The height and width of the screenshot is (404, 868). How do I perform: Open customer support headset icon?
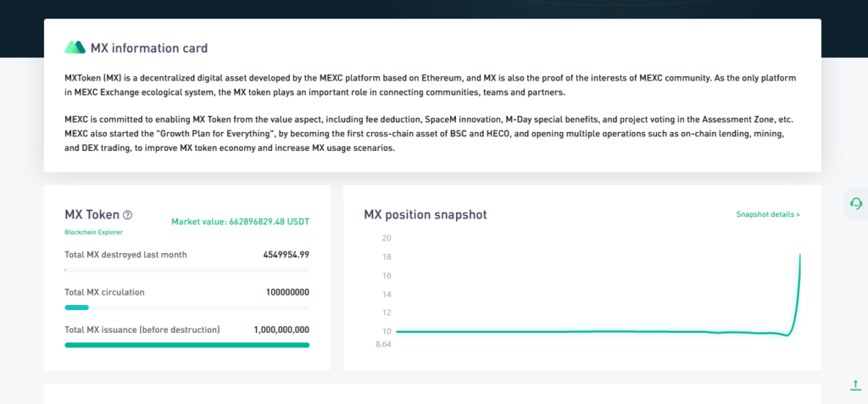click(x=855, y=203)
